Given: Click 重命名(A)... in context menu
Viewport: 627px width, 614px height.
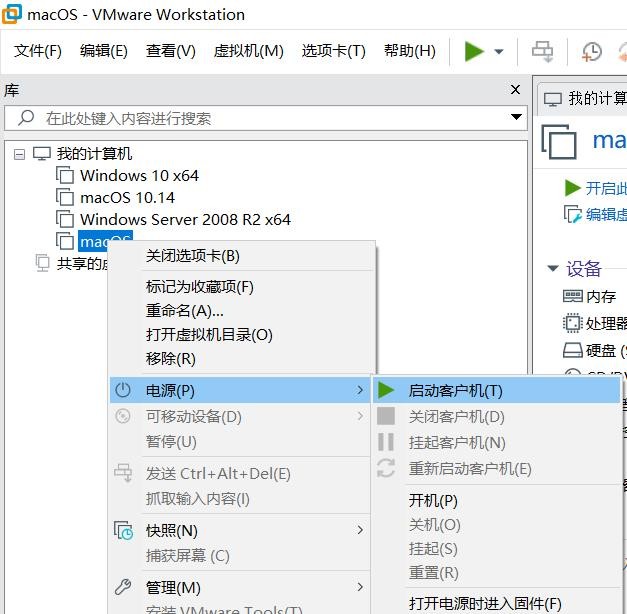Looking at the screenshot, I should 185,311.
